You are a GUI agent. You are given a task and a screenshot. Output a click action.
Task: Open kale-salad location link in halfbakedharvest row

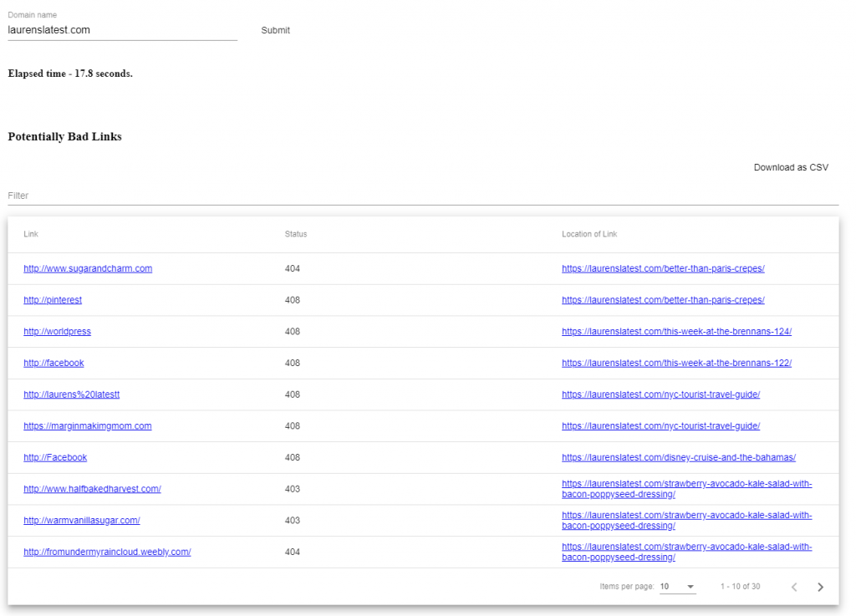pos(687,489)
